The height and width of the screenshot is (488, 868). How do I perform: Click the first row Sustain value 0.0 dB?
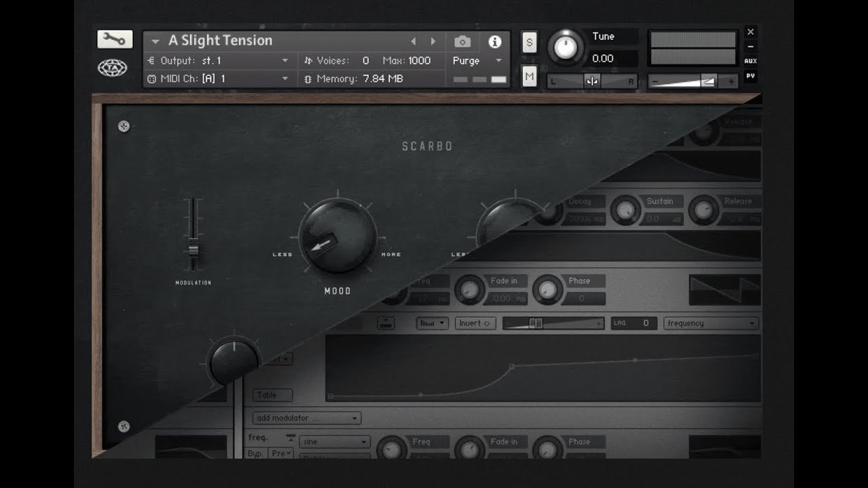pos(663,219)
